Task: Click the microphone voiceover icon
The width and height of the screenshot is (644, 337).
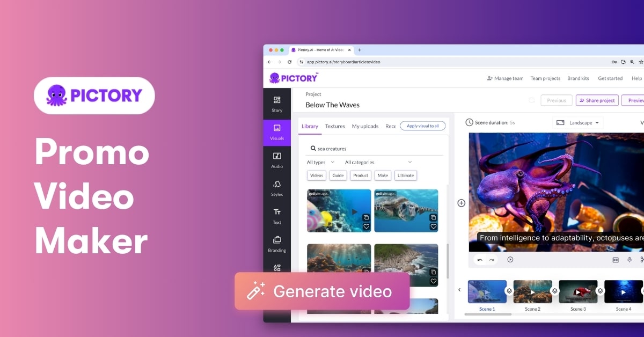Action: click(x=629, y=260)
